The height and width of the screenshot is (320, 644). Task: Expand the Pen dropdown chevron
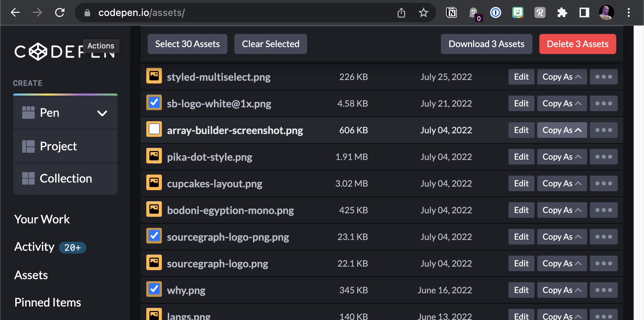(x=102, y=113)
